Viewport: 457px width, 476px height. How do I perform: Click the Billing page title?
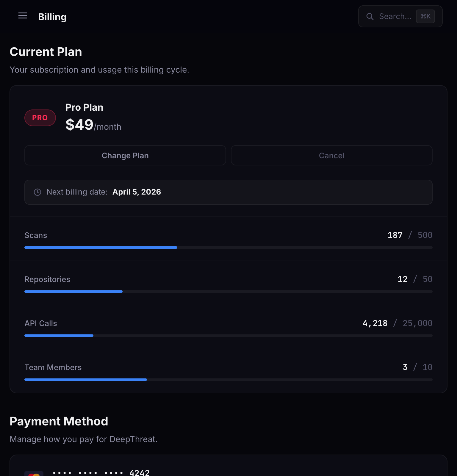click(52, 17)
